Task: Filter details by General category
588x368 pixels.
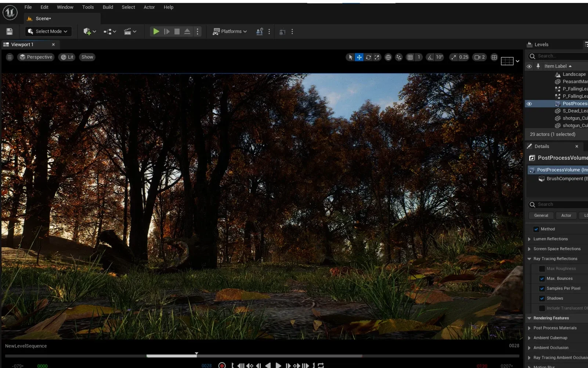Action: [541, 215]
